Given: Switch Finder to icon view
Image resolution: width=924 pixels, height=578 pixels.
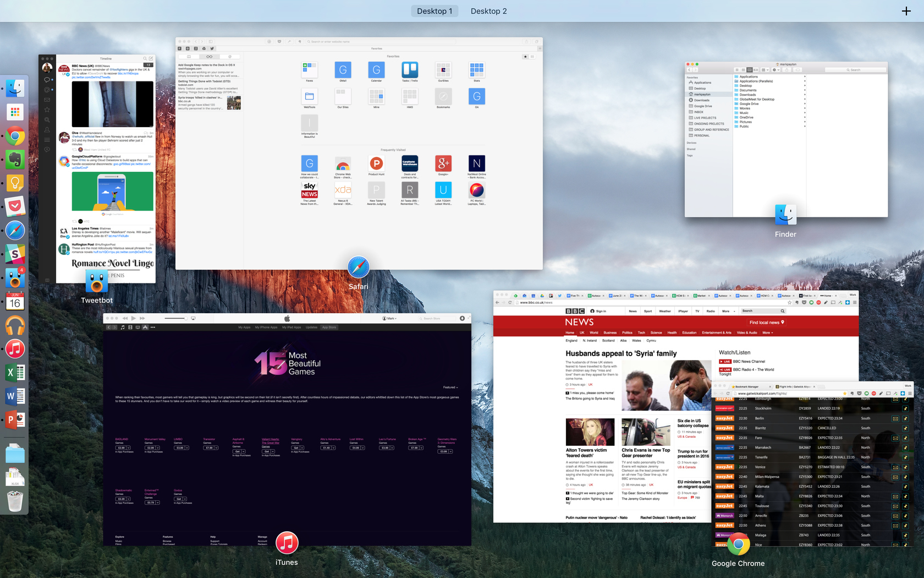Looking at the screenshot, I should pos(737,70).
